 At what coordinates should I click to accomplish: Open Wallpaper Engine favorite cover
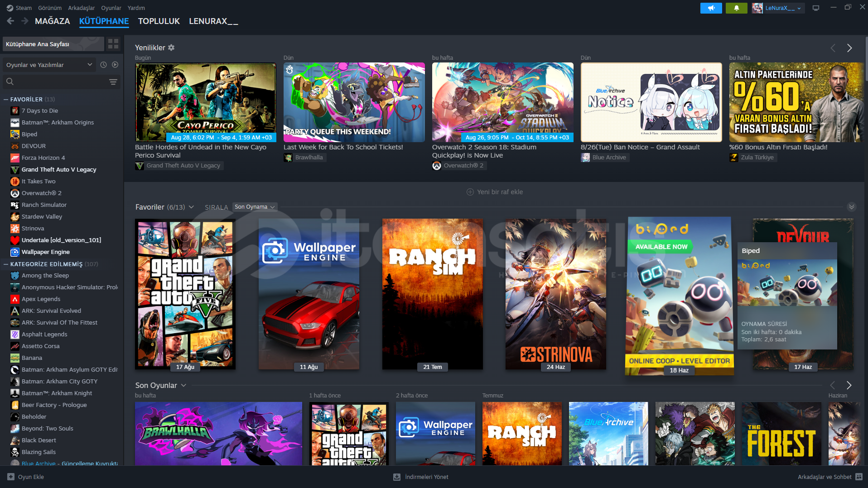[309, 294]
